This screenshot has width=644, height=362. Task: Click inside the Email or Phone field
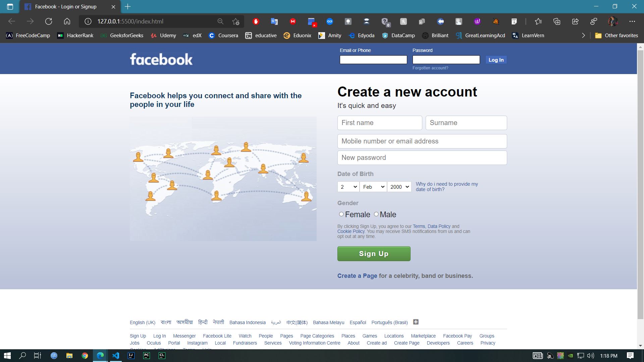click(373, 59)
